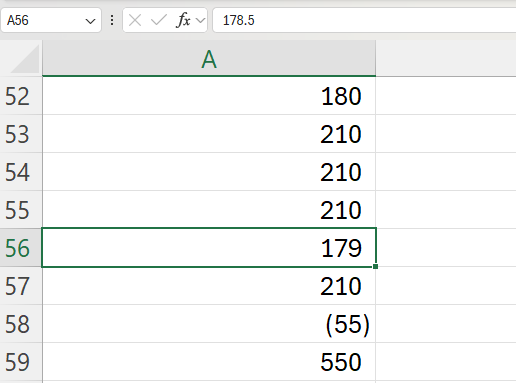Viewport: 516px width, 383px height.
Task: Select row header 57
Action: click(x=21, y=286)
